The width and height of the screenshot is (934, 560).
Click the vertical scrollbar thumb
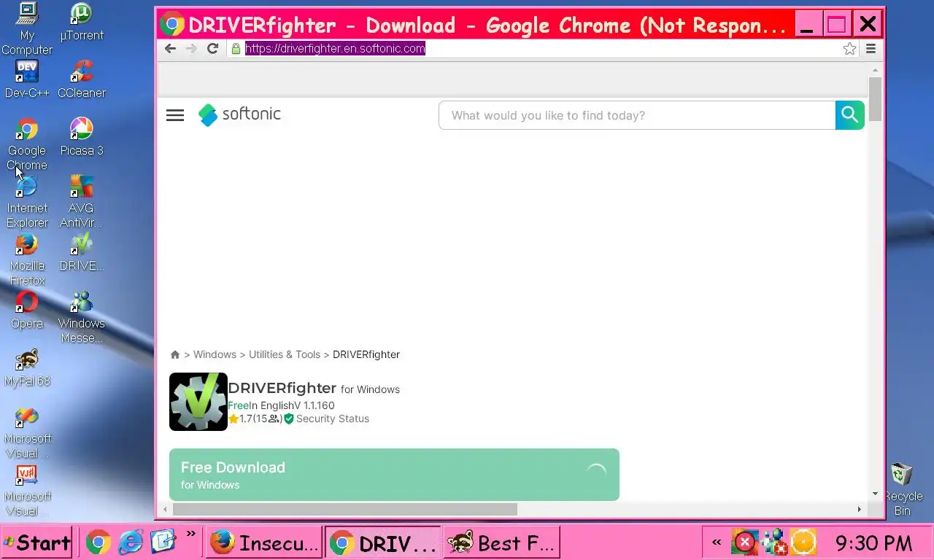click(876, 99)
